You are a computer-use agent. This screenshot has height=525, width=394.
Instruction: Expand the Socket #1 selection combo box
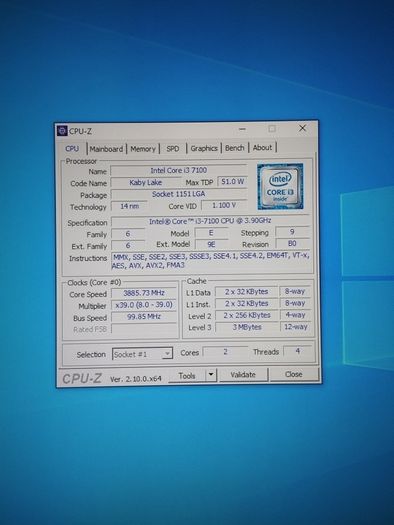click(142, 354)
